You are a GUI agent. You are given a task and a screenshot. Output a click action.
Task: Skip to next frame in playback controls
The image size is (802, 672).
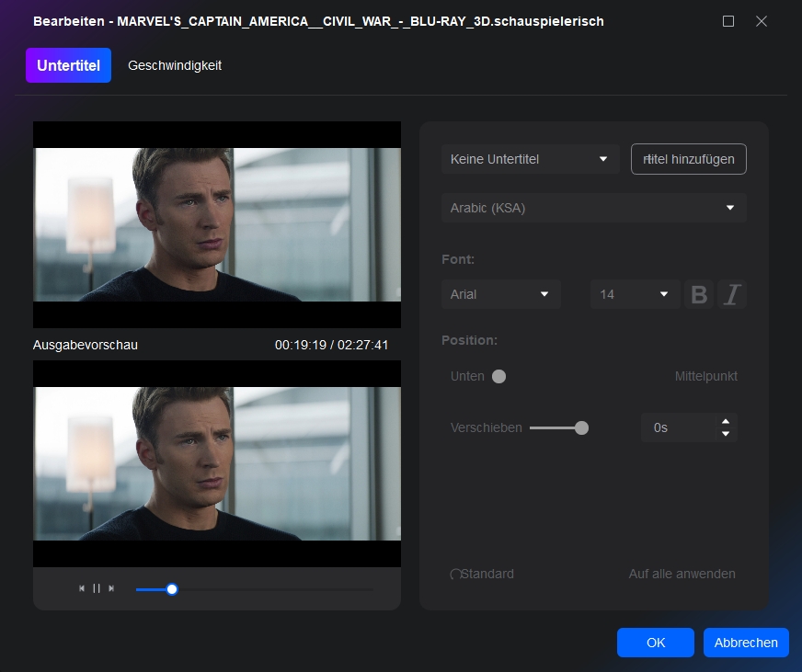click(x=111, y=588)
